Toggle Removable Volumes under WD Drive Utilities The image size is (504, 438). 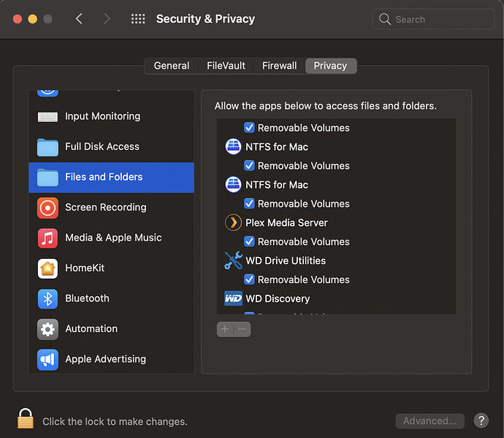click(x=249, y=279)
